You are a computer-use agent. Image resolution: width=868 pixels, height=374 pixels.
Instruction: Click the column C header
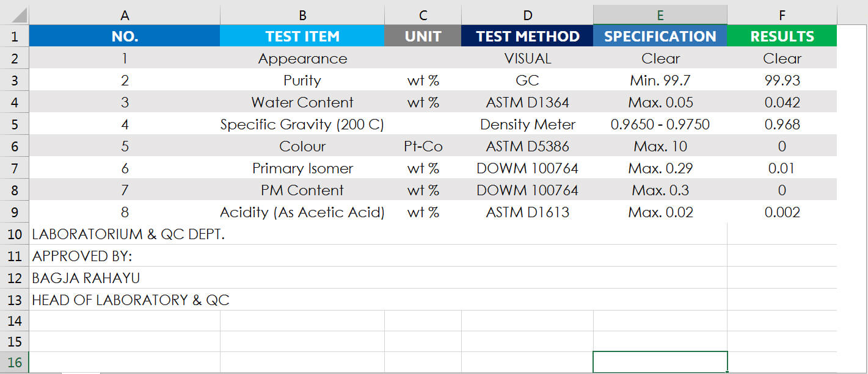(x=423, y=15)
